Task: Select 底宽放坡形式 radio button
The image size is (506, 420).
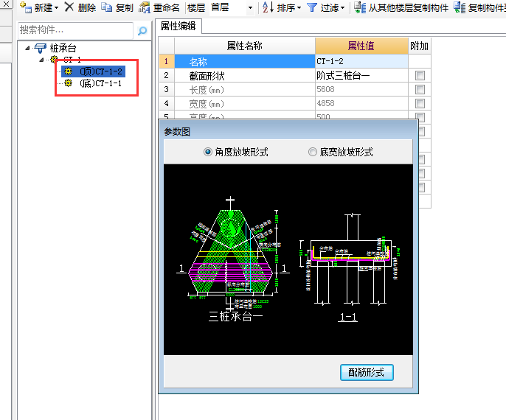Action: (313, 152)
